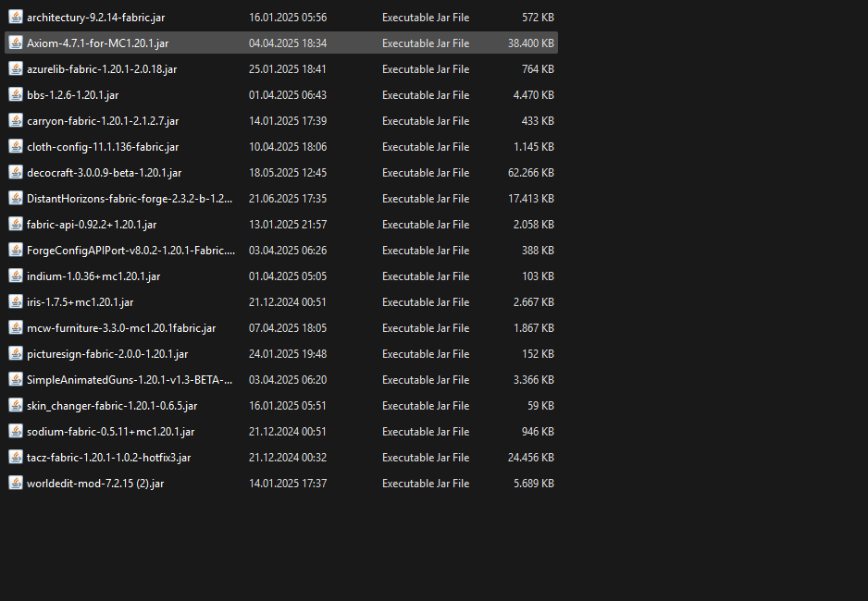Click the size value 59 KB
Screen dimensions: 868x601
click(x=540, y=406)
